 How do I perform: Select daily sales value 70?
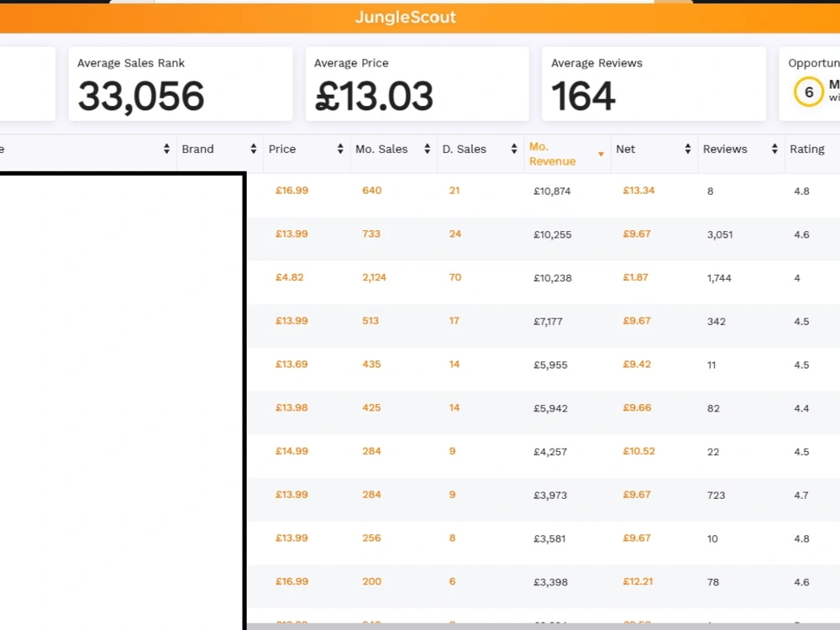click(x=454, y=277)
